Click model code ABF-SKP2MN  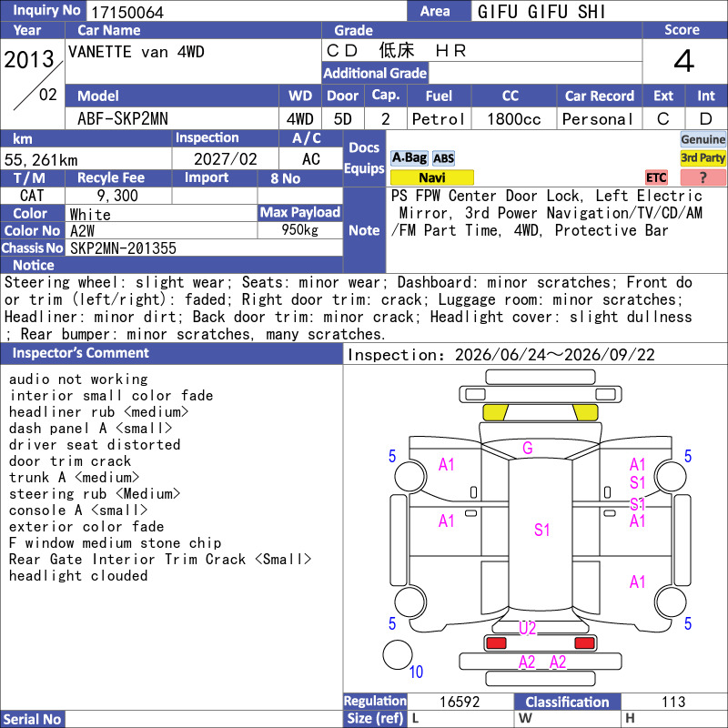tap(123, 119)
